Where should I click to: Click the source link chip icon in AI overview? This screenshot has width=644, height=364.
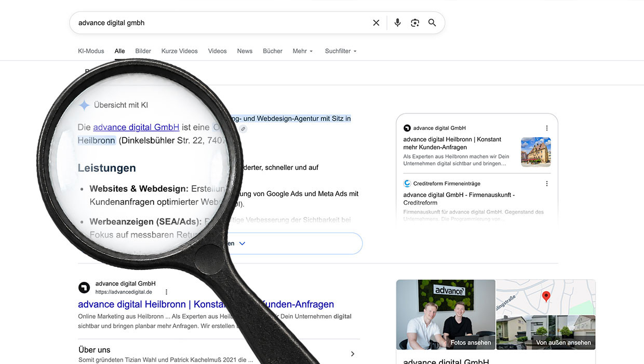(x=243, y=128)
